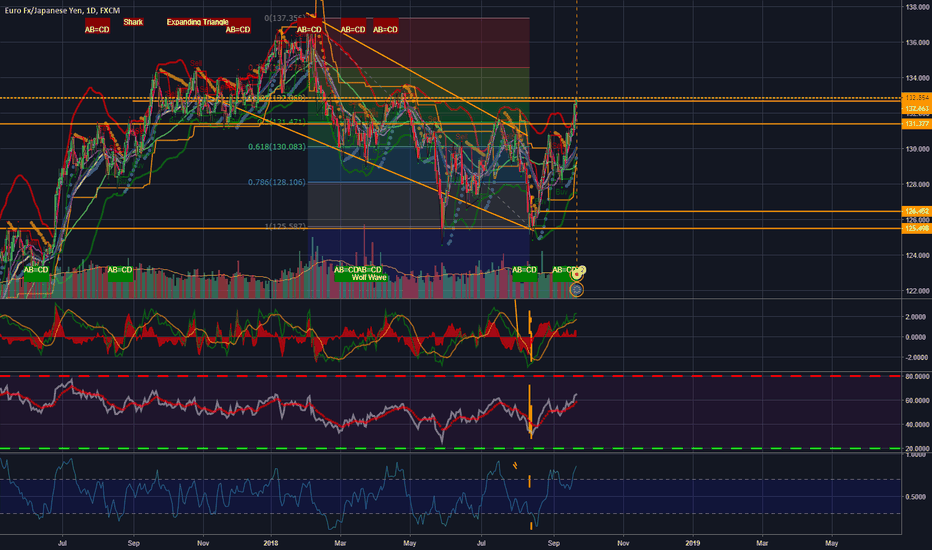Image resolution: width=932 pixels, height=550 pixels.
Task: Select the Expanding Triangle pattern label
Action: (197, 22)
